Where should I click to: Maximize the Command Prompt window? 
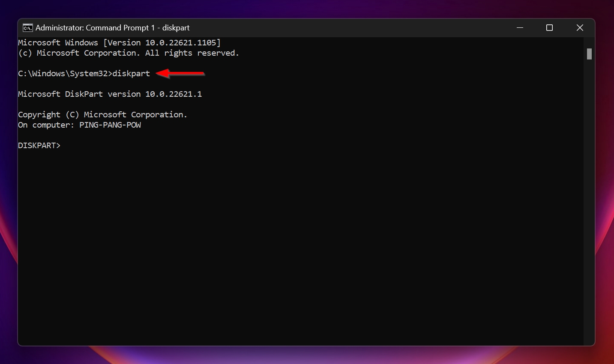pyautogui.click(x=550, y=28)
